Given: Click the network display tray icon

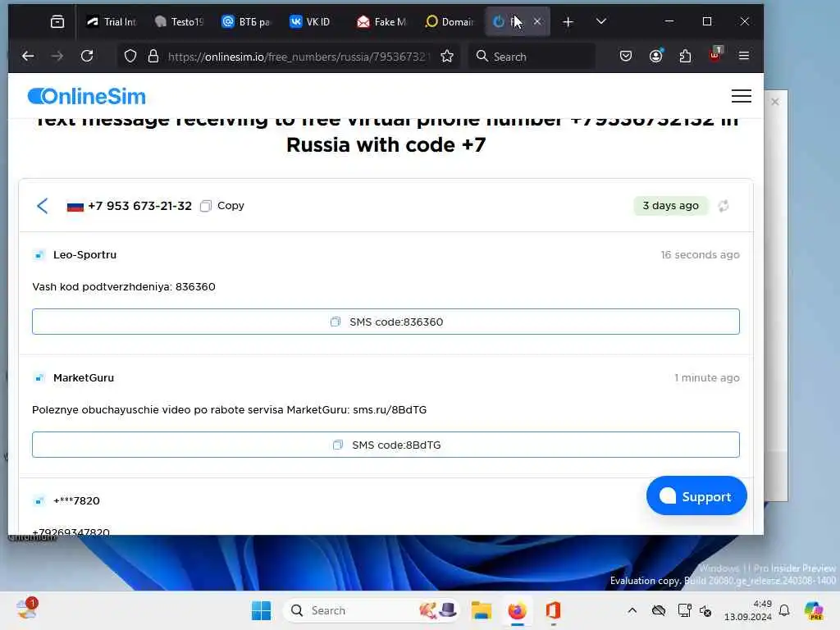Looking at the screenshot, I should point(684,610).
